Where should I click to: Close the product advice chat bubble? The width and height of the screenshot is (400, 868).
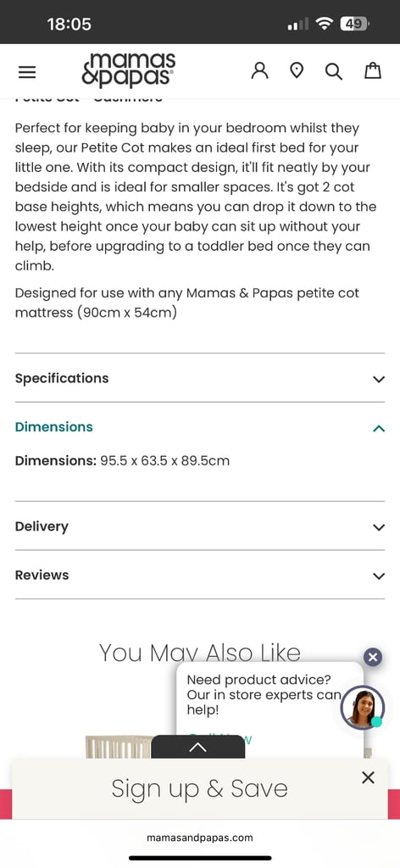coord(373,657)
